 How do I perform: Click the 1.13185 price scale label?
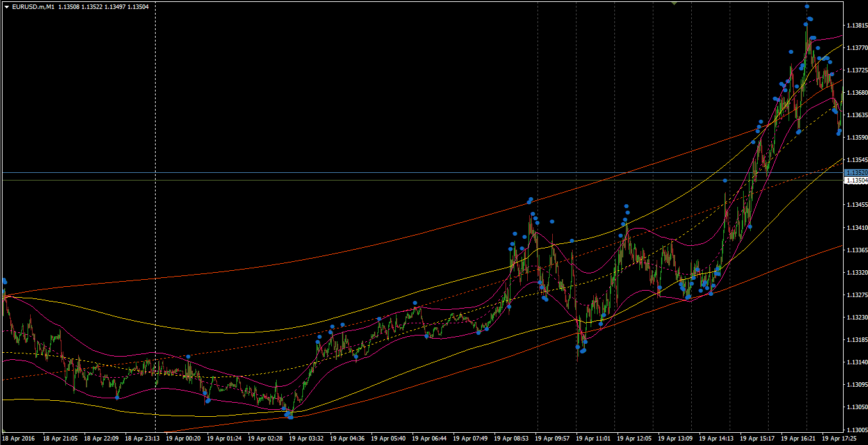pyautogui.click(x=857, y=340)
